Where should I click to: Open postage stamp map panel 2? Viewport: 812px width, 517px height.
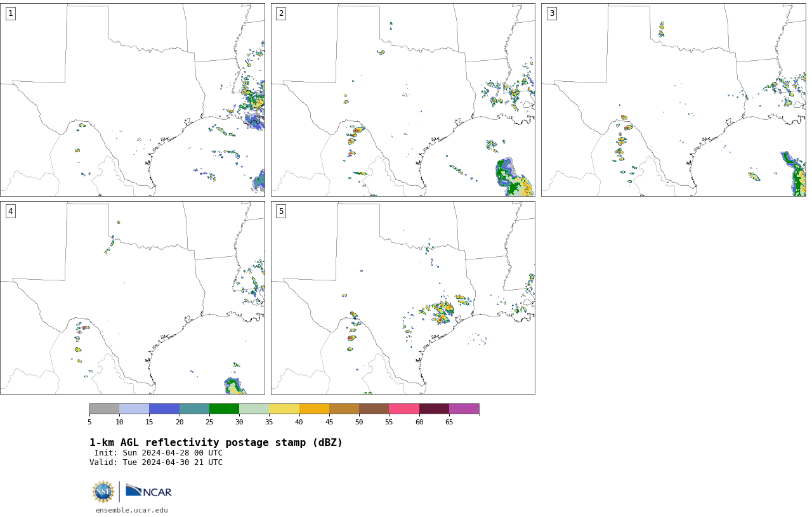click(403, 100)
